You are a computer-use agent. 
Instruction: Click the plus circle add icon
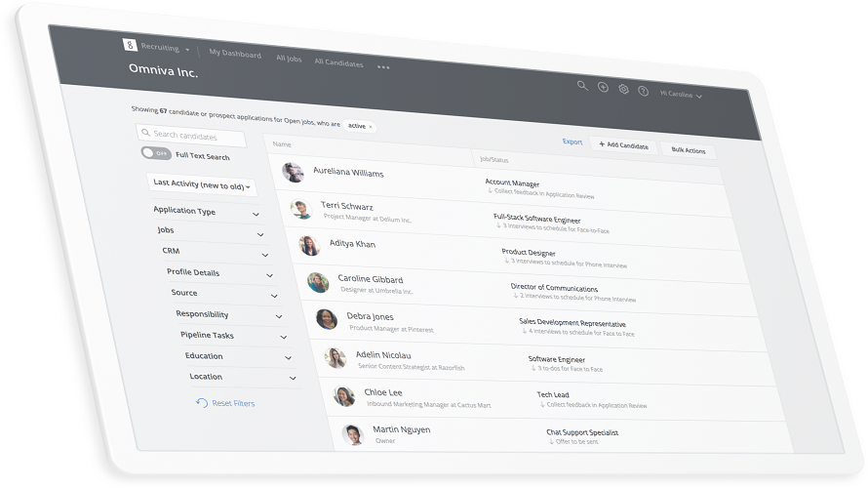point(603,88)
